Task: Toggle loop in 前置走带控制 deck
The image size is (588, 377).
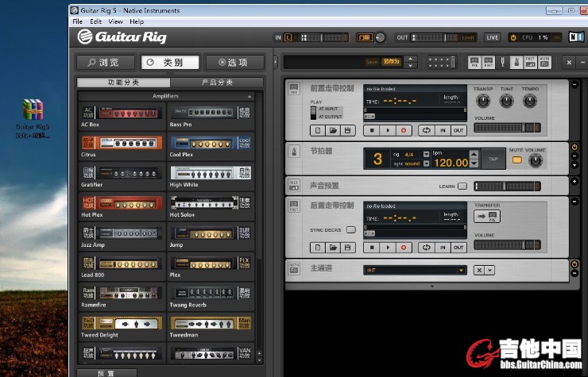Action: coord(427,130)
